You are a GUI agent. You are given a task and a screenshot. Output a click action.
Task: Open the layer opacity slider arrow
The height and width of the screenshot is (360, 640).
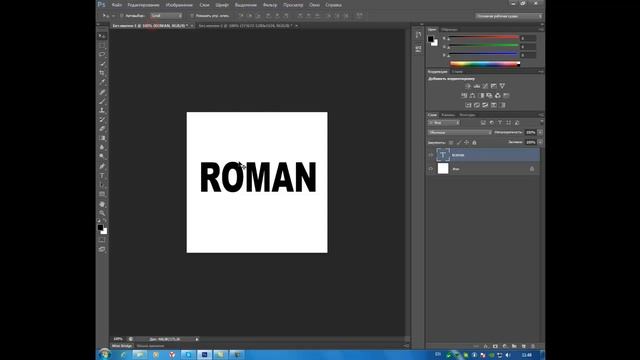[x=540, y=133]
